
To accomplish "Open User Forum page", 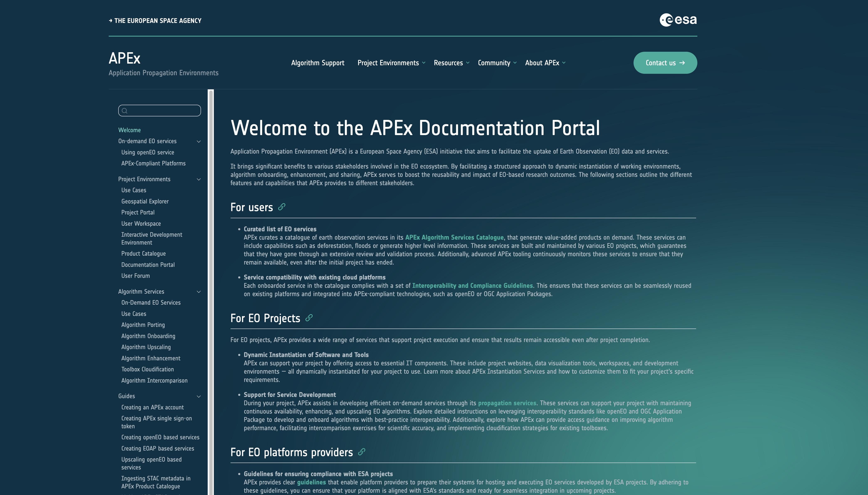I will click(x=135, y=276).
